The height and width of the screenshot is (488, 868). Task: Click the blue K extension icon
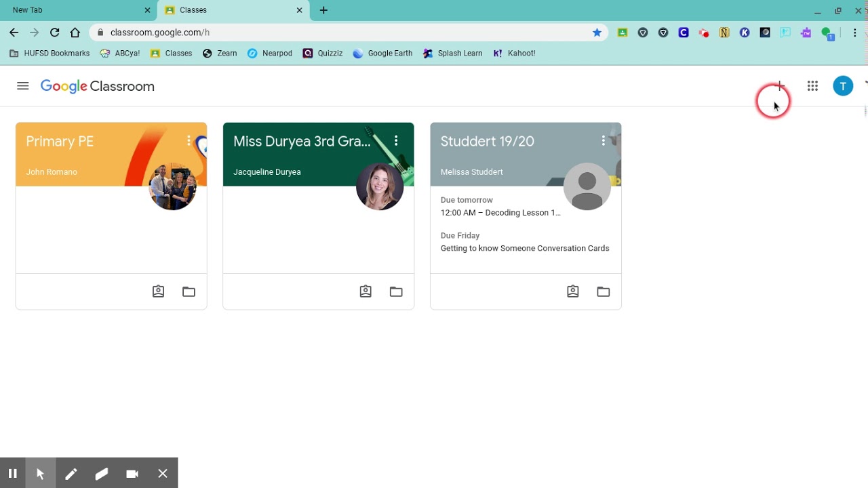pyautogui.click(x=745, y=33)
